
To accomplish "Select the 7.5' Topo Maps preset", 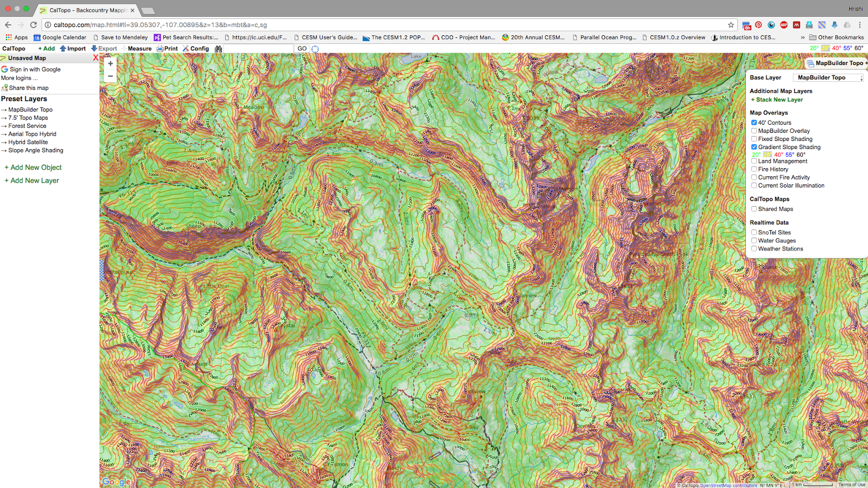I will click(x=28, y=118).
